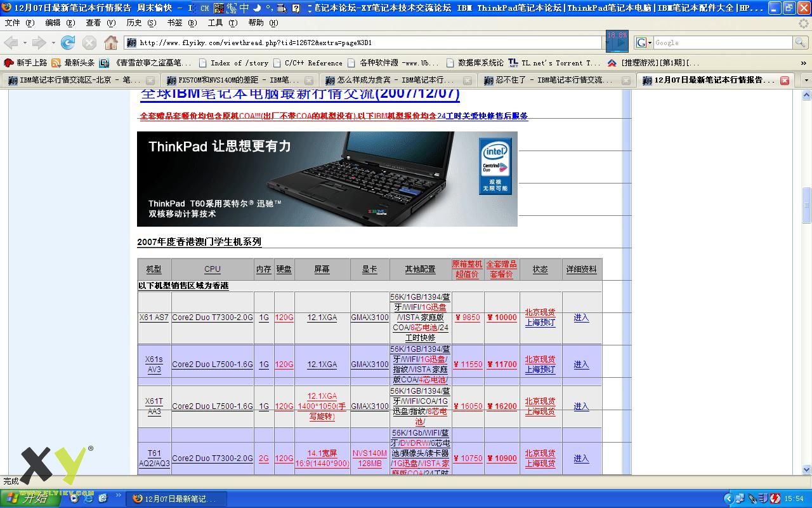Close the active 12月07日最新笔记本行情报告 tab
This screenshot has width=812, height=508.
tap(785, 81)
